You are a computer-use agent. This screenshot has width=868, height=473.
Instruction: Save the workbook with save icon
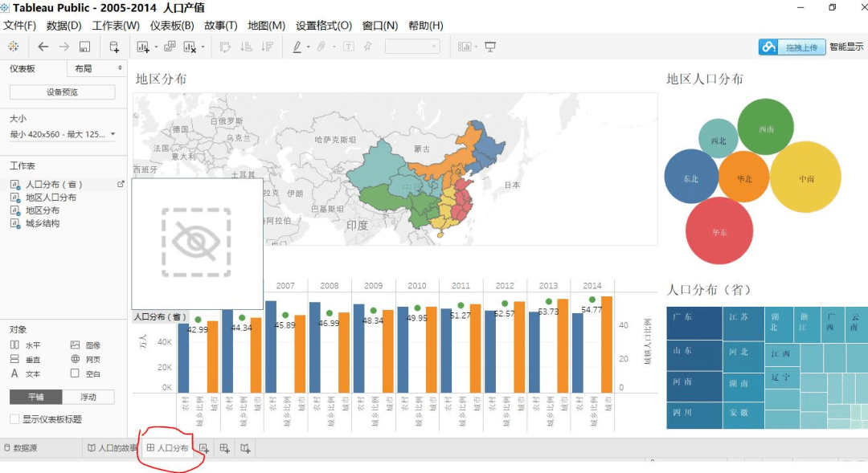[84, 47]
